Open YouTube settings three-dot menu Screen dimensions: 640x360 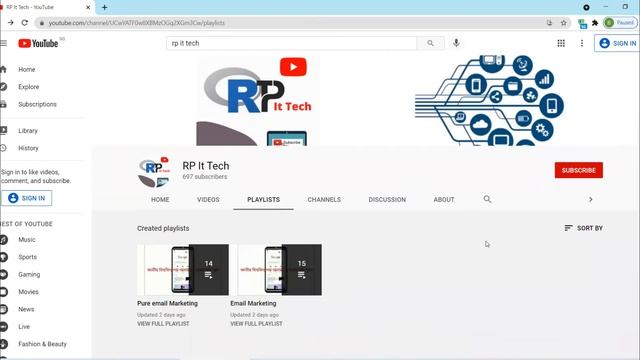coord(582,43)
